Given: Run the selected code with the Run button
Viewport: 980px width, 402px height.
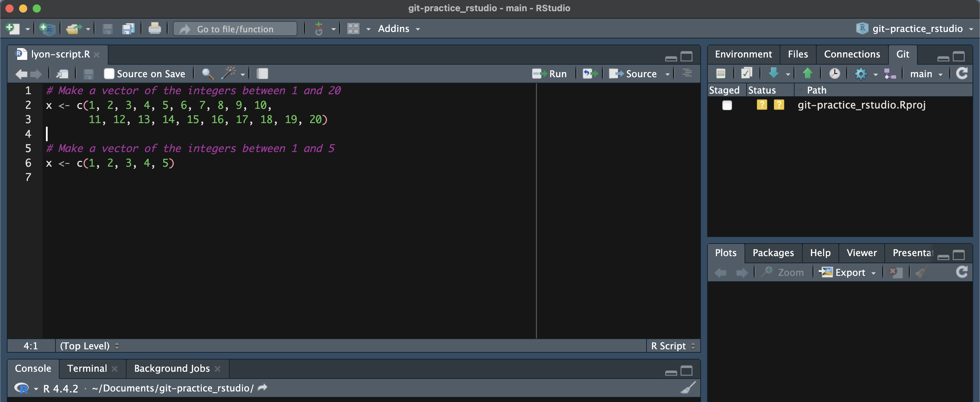Looking at the screenshot, I should pyautogui.click(x=550, y=73).
